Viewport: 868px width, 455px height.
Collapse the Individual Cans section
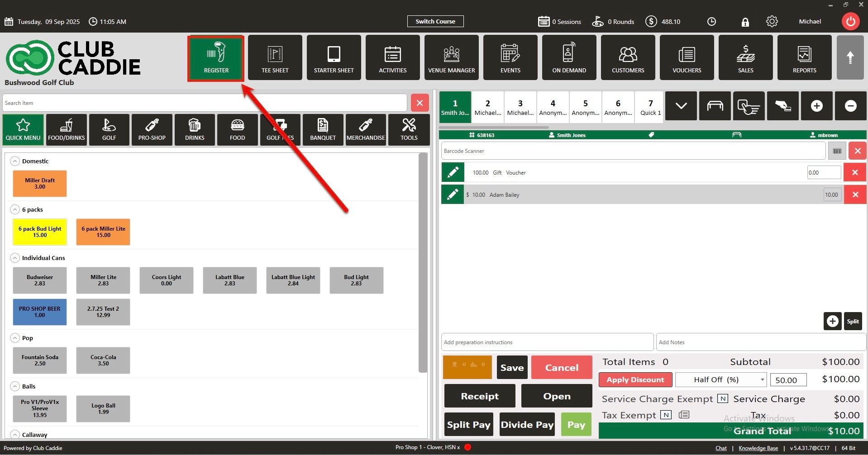(15, 258)
